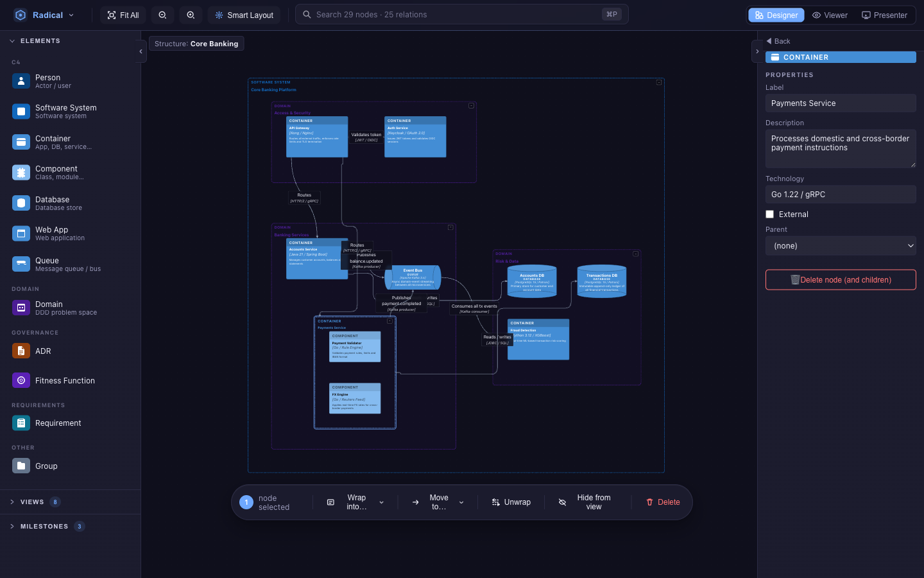Screen dimensions: 924x578
Task: Click Unwrap in the selection bar
Action: (511, 502)
